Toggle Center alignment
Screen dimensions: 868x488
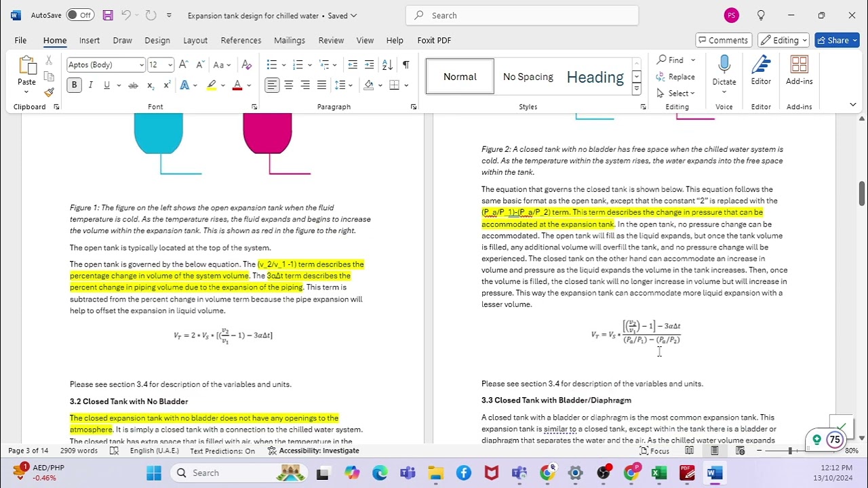point(289,85)
